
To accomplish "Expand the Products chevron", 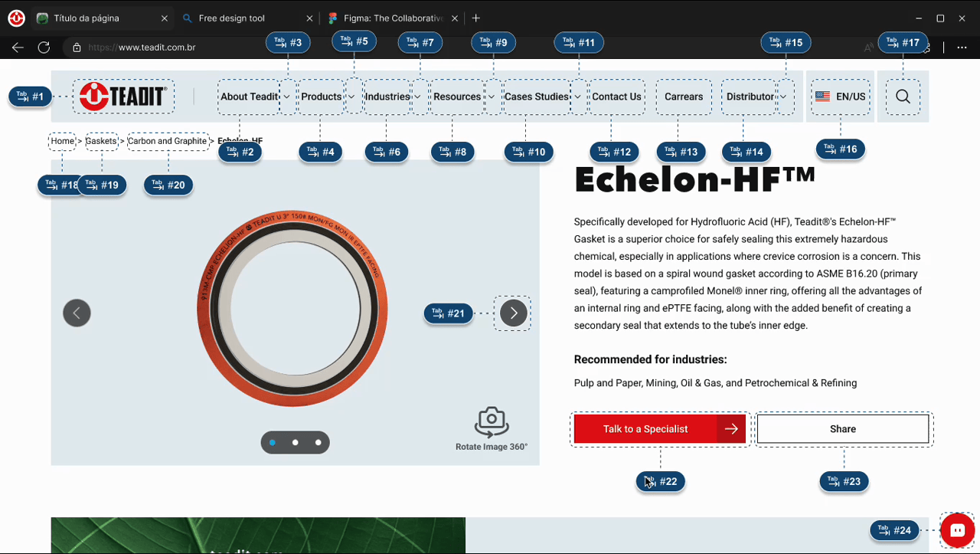I will pos(351,97).
